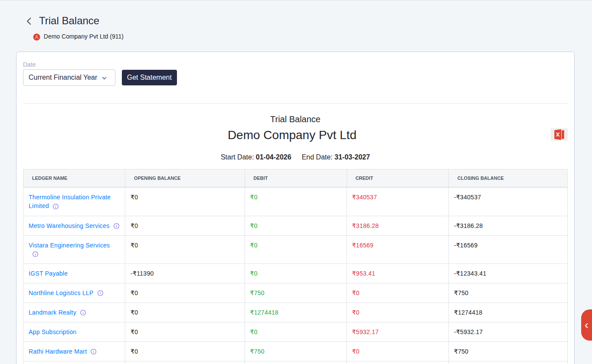Open Northline Logistics LLP ledger
This screenshot has height=364, width=592.
click(x=61, y=293)
